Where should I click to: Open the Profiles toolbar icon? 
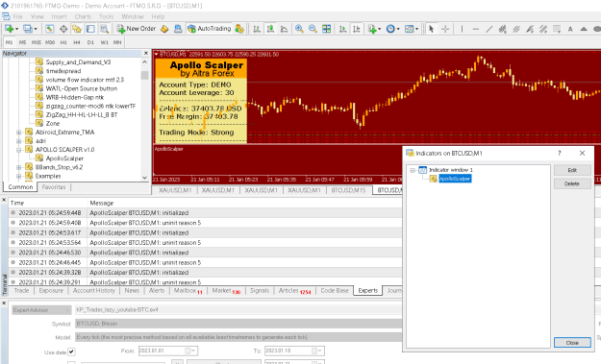(x=28, y=29)
